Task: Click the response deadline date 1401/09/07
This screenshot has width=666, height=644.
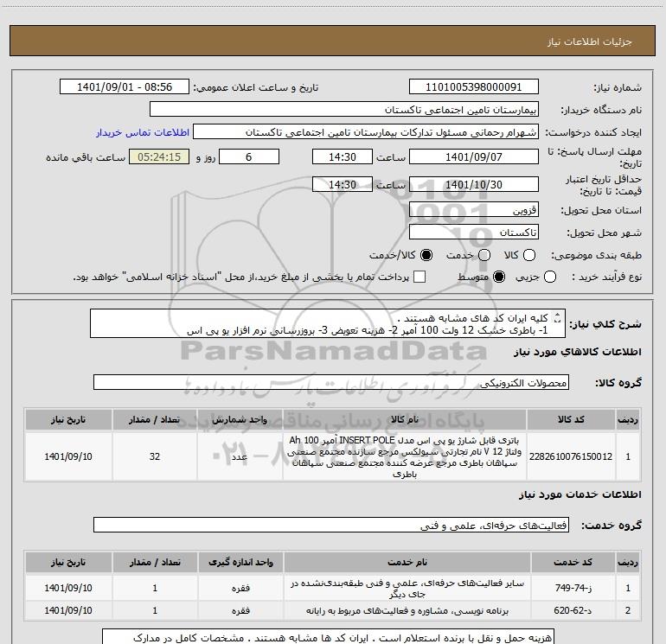Action: point(474,156)
